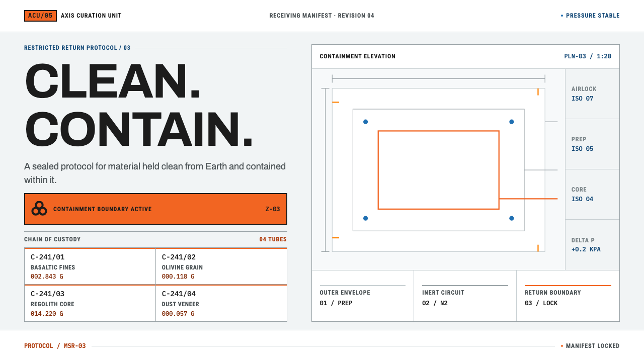Click the 'PRESSURE STABLE' status text

tap(593, 16)
